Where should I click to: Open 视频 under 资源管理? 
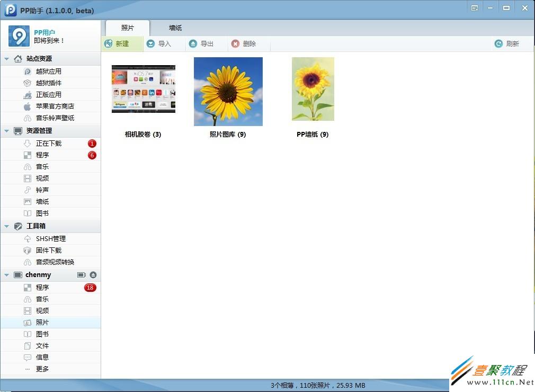(x=50, y=178)
